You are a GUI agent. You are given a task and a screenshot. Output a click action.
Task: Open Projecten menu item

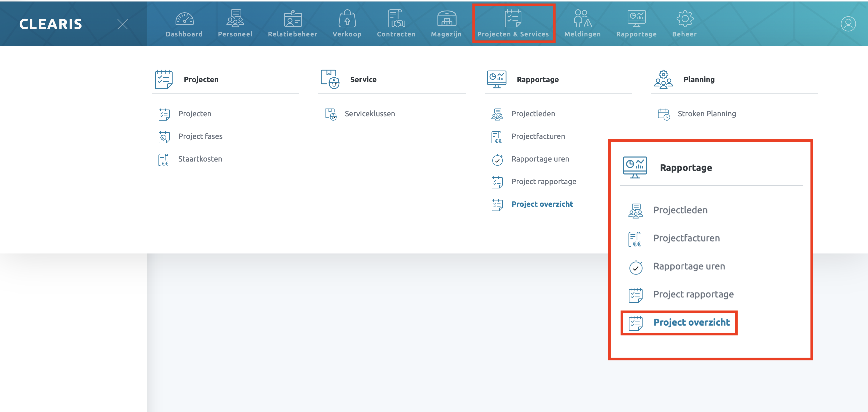click(x=195, y=114)
